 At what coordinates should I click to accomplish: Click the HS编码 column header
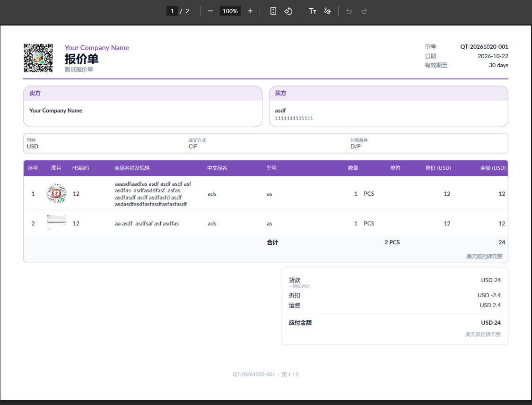tap(80, 168)
